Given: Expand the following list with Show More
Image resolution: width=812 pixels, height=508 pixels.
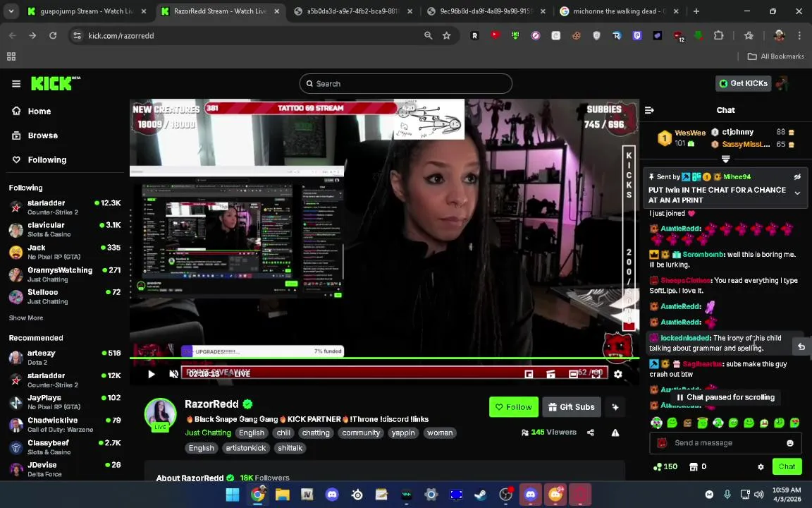Looking at the screenshot, I should point(26,317).
